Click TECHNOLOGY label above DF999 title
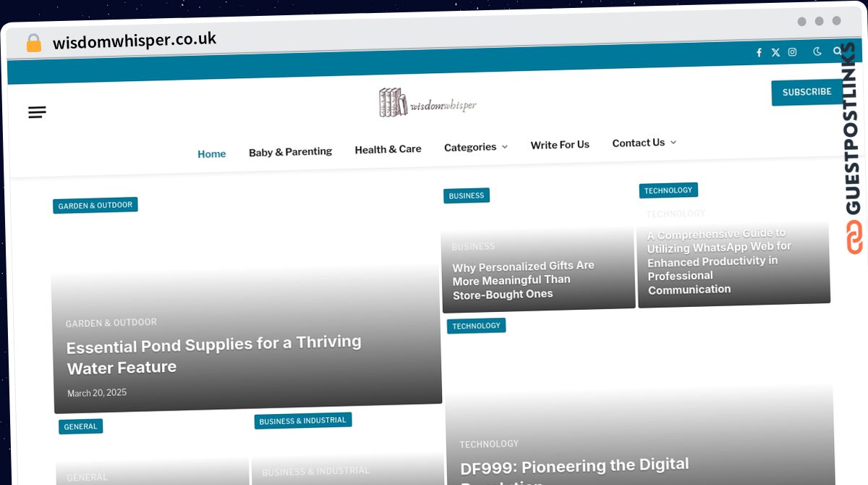This screenshot has height=485, width=868. 489,444
